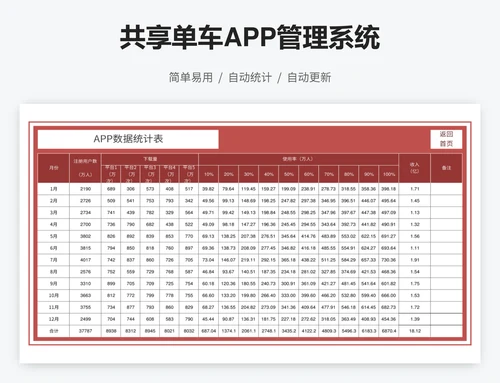Click usage cell 39.82 in 1月 row
This screenshot has height=383, width=500.
[x=209, y=189]
